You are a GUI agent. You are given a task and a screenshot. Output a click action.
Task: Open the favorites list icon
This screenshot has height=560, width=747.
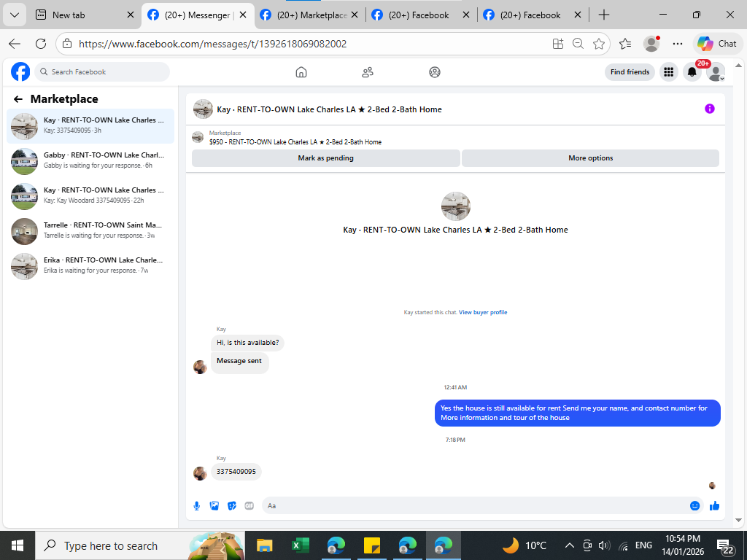click(x=625, y=44)
